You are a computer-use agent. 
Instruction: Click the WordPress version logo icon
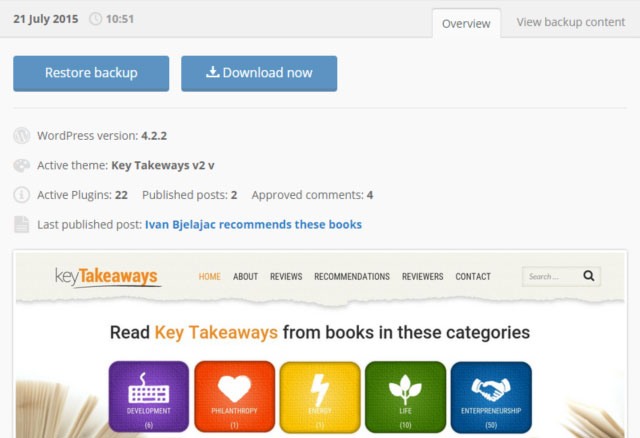point(22,136)
